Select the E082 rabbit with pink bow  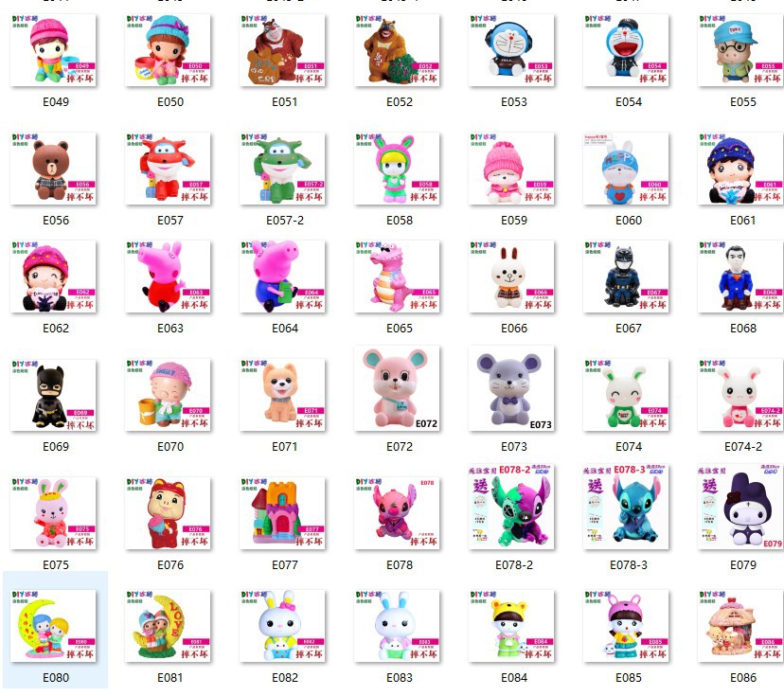(282, 626)
